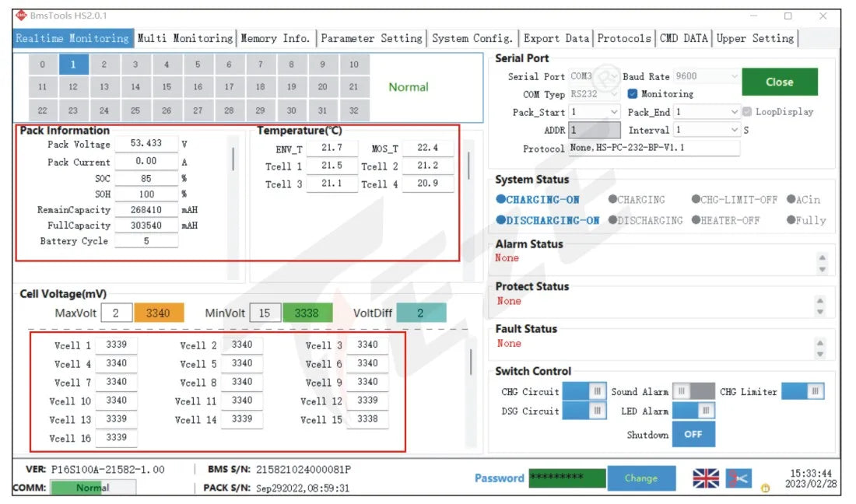
Task: Click the English UK flag language icon
Action: [706, 478]
